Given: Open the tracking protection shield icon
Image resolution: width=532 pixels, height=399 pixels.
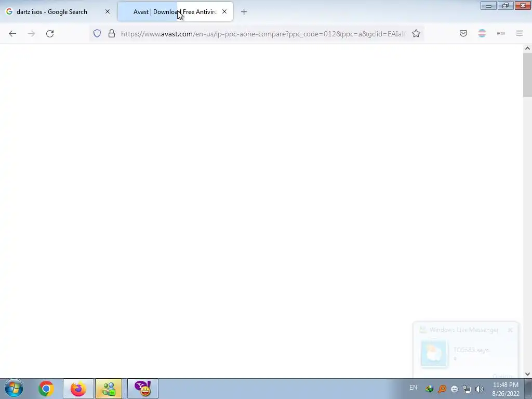Looking at the screenshot, I should (97, 33).
